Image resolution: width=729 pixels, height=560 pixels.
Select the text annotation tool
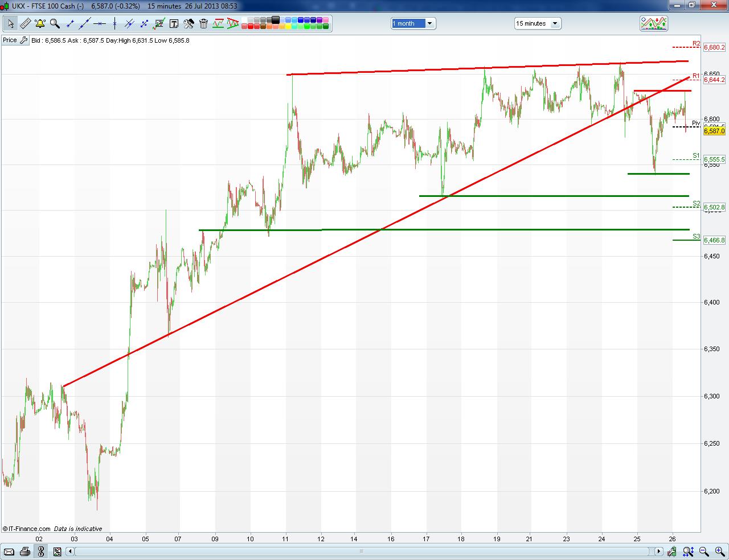click(174, 23)
